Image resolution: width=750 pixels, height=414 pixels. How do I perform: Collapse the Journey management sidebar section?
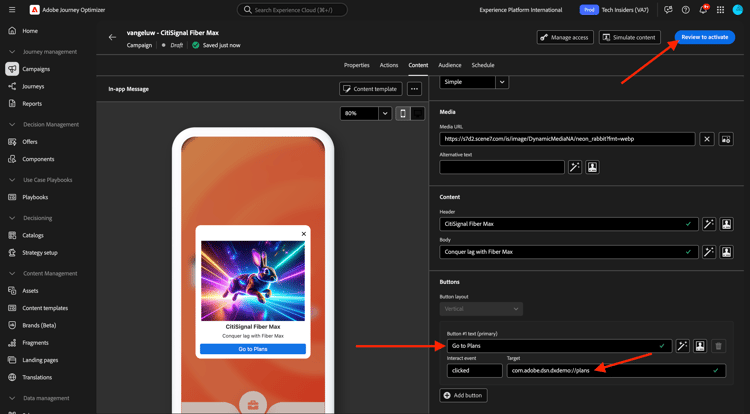click(11, 51)
